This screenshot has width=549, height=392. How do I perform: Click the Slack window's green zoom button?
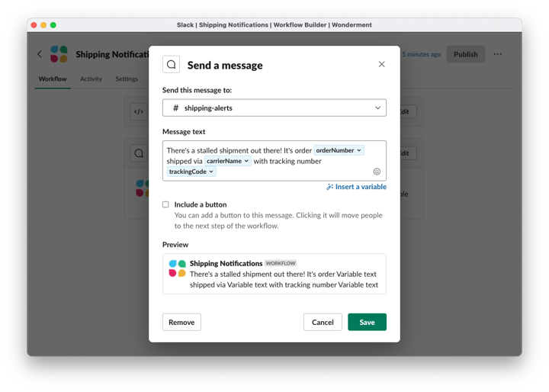click(x=53, y=25)
